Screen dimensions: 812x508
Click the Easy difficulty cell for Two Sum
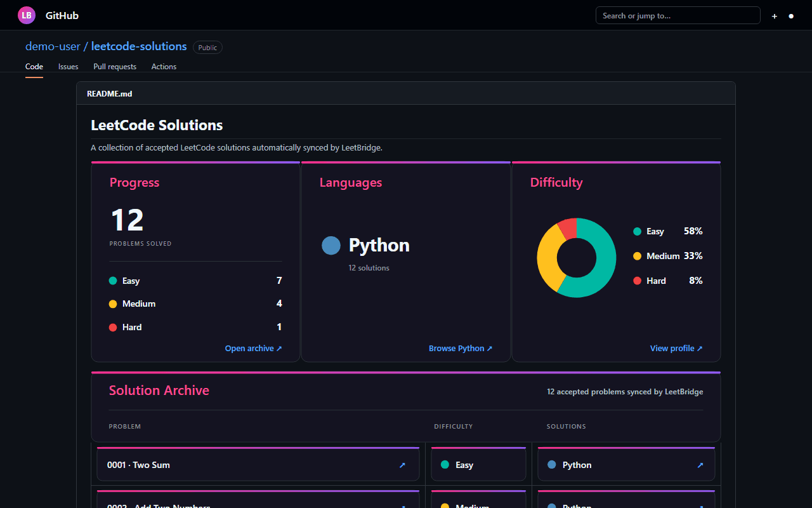click(x=479, y=465)
